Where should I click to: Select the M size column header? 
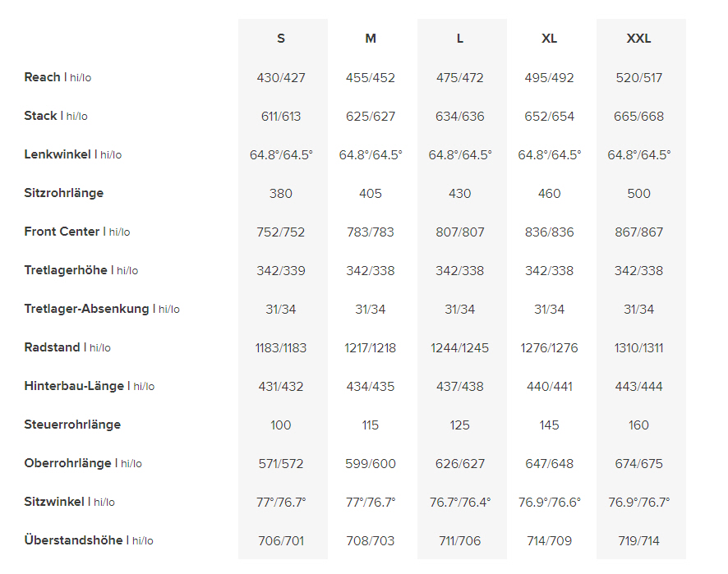[x=371, y=39]
